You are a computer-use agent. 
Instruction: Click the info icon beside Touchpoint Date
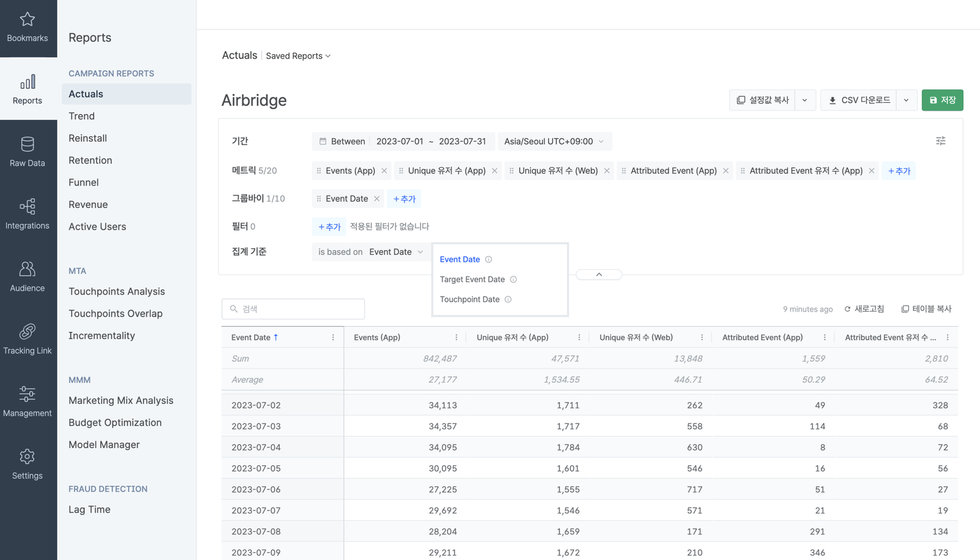click(x=508, y=299)
